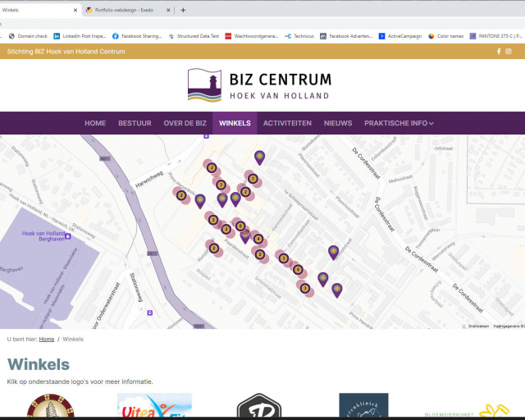Open the LinkedIn Post Inspector bookmark
525x420 pixels.
[x=80, y=36]
